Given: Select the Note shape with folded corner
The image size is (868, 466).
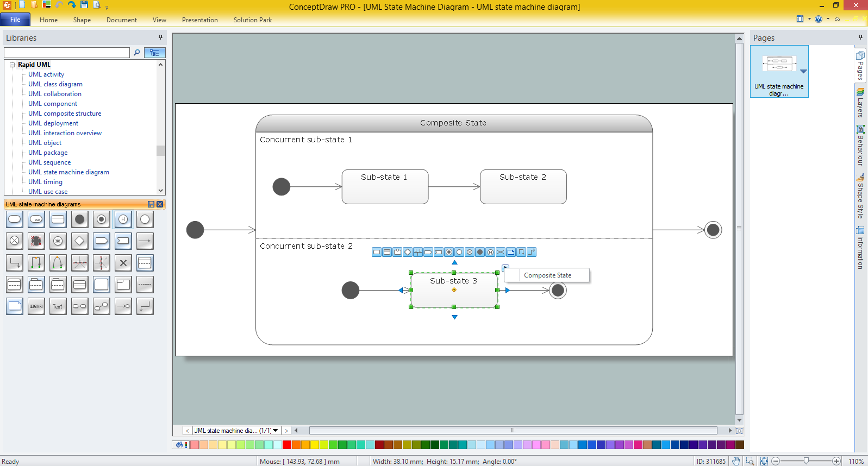Looking at the screenshot, I should (15, 306).
